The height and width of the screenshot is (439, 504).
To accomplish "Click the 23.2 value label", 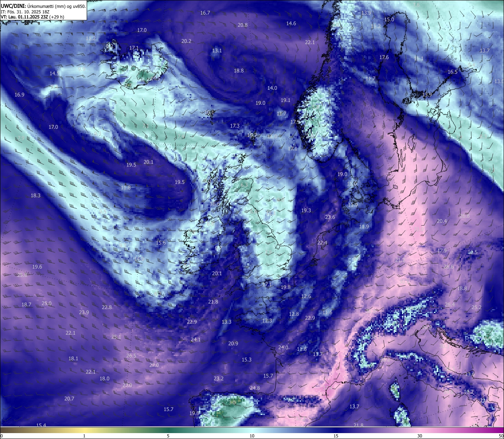I will (x=219, y=378).
